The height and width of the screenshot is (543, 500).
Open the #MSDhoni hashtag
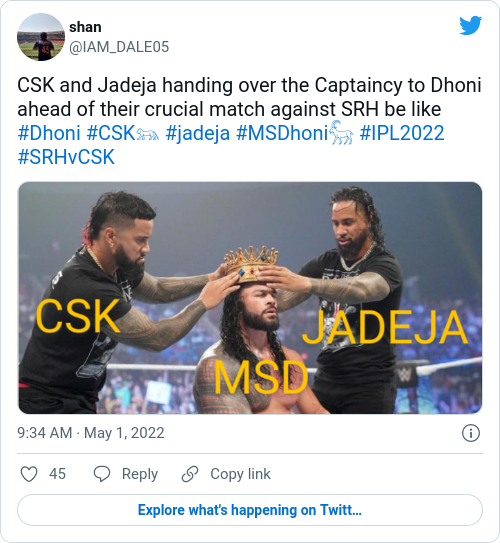pos(295,132)
